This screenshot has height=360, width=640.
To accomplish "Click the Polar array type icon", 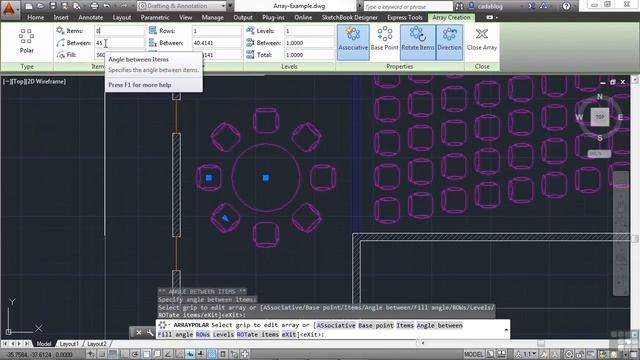I will tap(27, 41).
